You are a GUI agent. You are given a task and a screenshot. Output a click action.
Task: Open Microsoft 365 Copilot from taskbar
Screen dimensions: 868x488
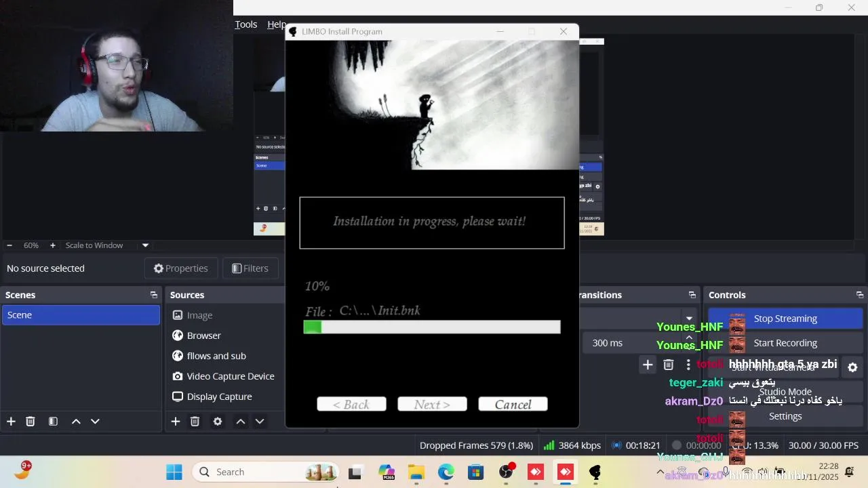(x=387, y=472)
